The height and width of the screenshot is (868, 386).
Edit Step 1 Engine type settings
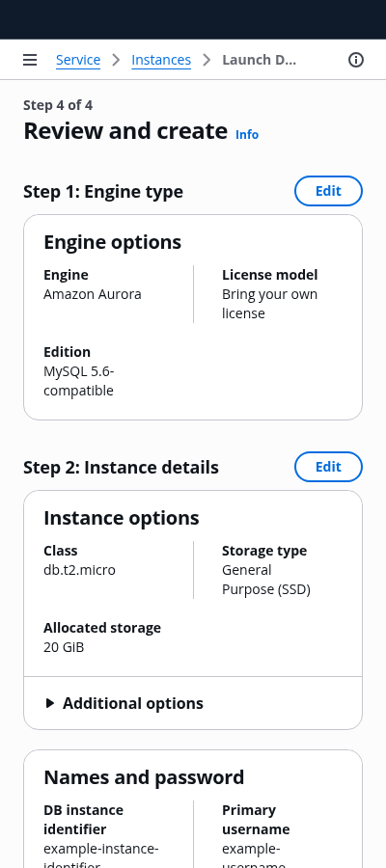coord(328,191)
